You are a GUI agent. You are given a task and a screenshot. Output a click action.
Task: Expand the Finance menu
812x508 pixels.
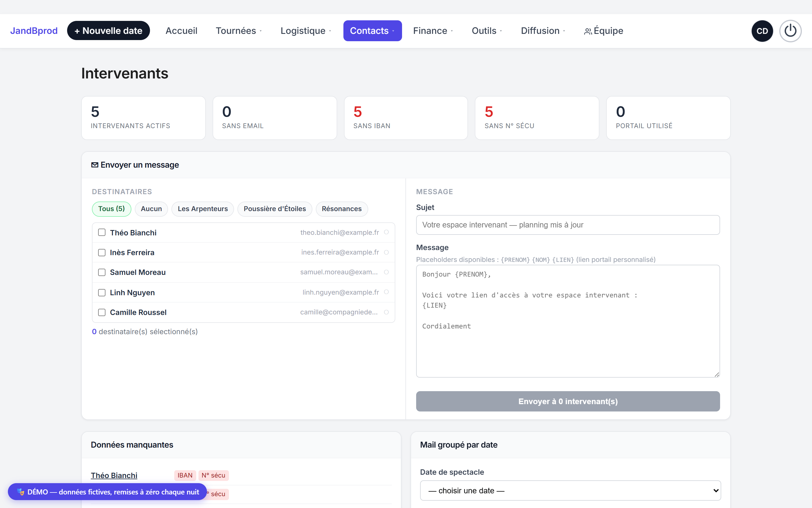[x=433, y=30]
